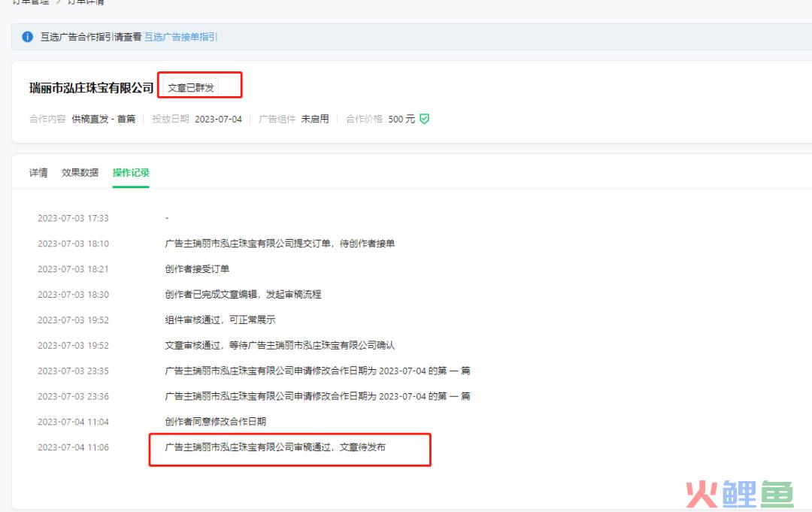Open the 互选广告接单指引 link
This screenshot has height=512, width=812.
pos(180,37)
